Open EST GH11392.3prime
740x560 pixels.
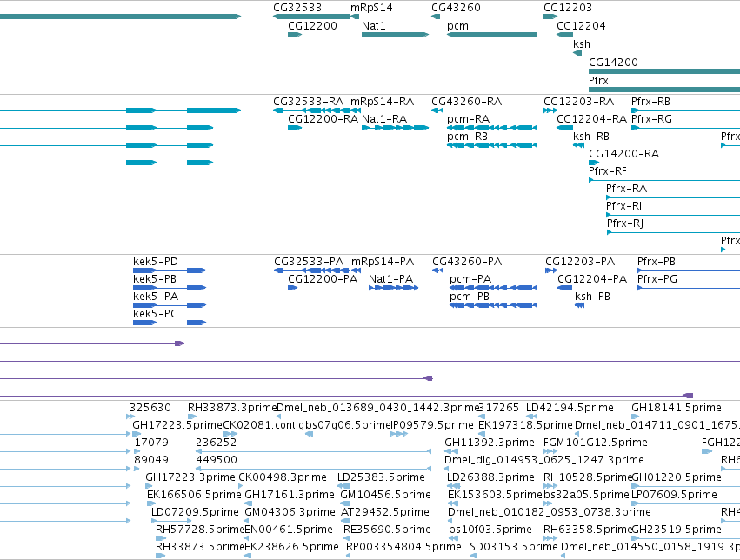point(490,443)
